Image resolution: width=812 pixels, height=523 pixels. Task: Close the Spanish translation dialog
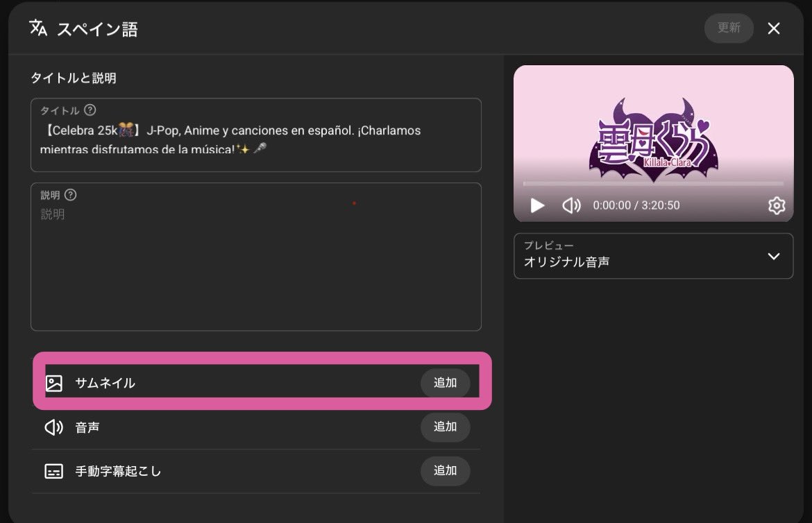click(x=774, y=28)
